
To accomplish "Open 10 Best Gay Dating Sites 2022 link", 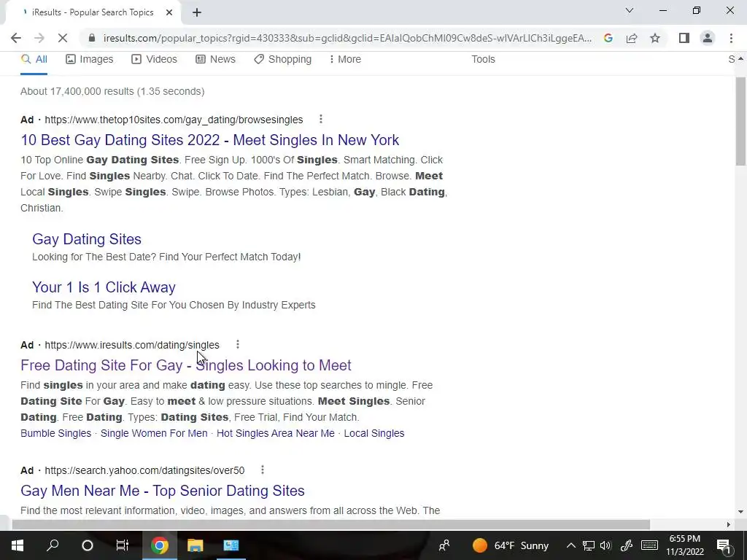I will click(x=209, y=140).
